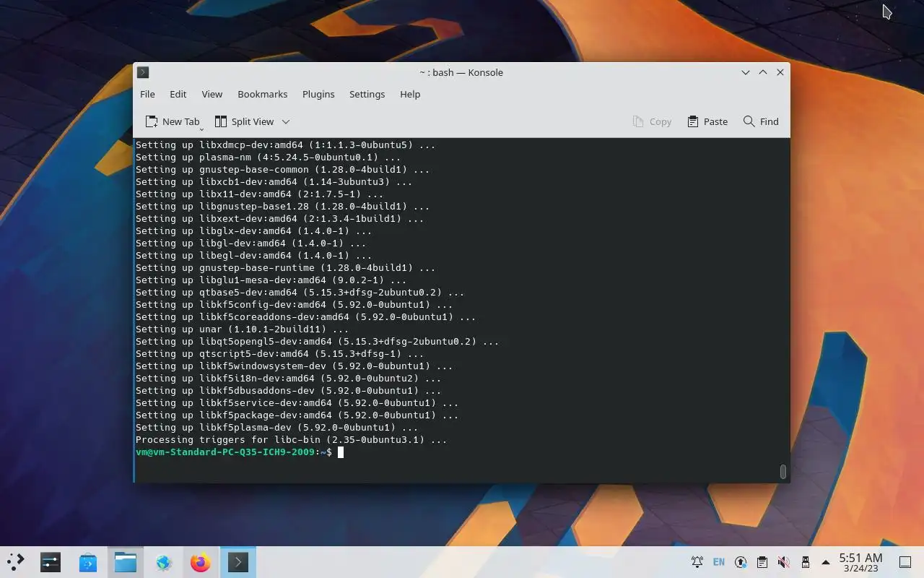Viewport: 924px width, 578px height.
Task: Click the 'libglu1-mesa-dev:amd64' output line
Action: pyautogui.click(x=271, y=280)
